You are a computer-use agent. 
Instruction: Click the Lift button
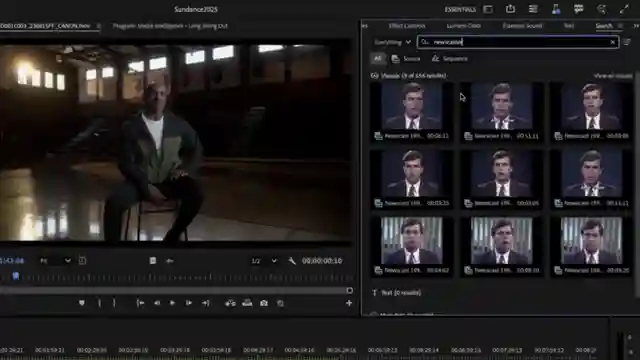pyautogui.click(x=230, y=303)
